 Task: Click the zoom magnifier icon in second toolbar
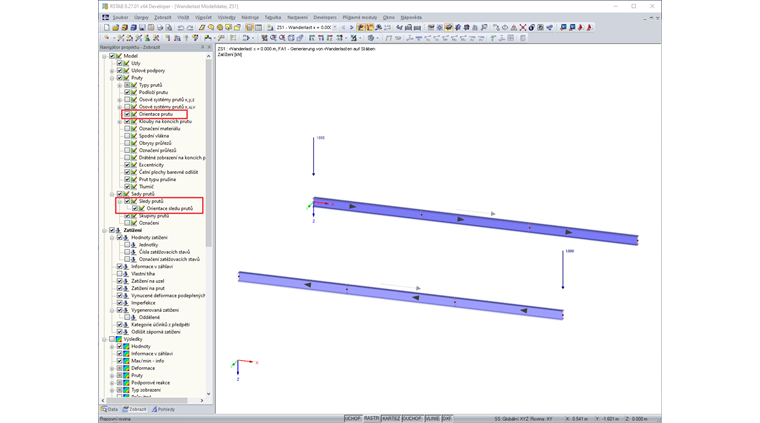[x=272, y=38]
